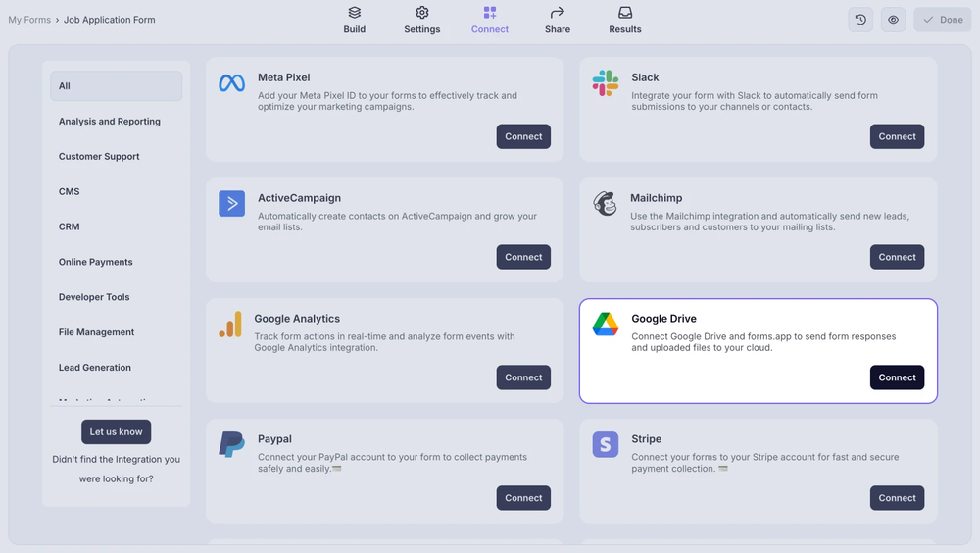Click the PayPal logo icon
Screen dimensions: 980x553
coord(232,445)
